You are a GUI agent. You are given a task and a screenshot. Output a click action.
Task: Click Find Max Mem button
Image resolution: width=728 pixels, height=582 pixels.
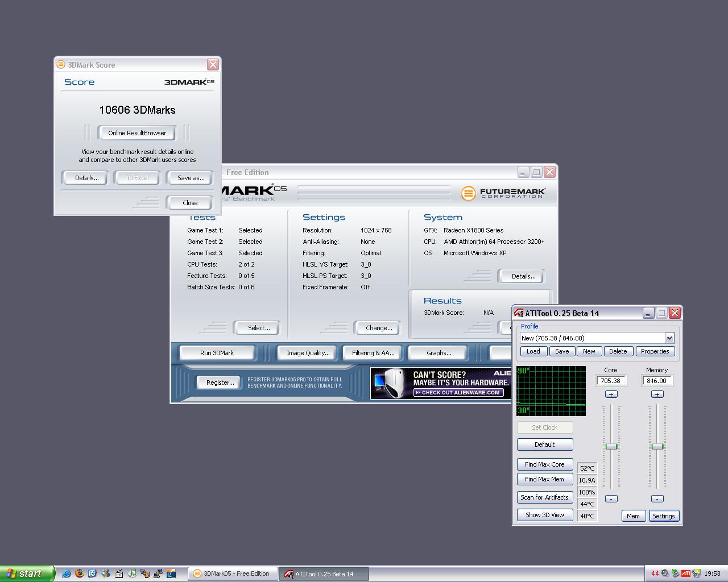pyautogui.click(x=544, y=479)
